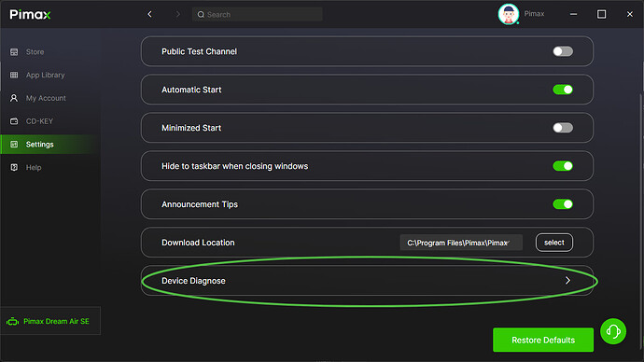Go forward with the right arrow
The image size is (644, 362).
tap(178, 14)
